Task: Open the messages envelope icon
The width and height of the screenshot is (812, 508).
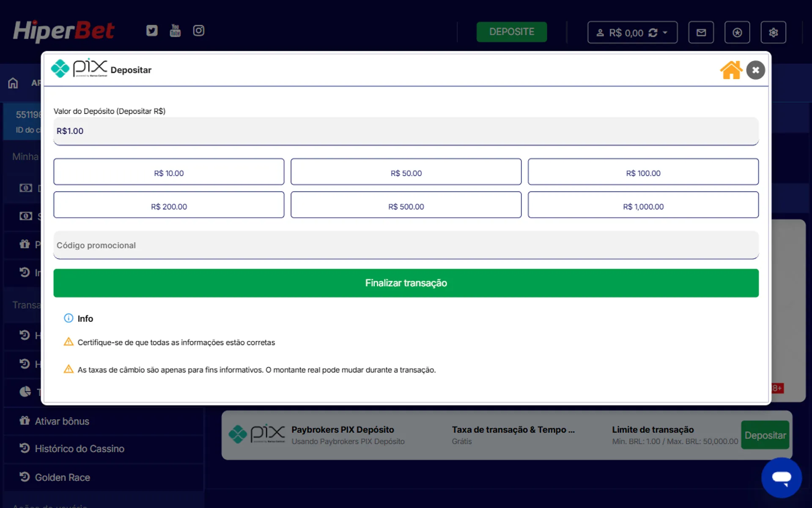Action: (x=701, y=32)
